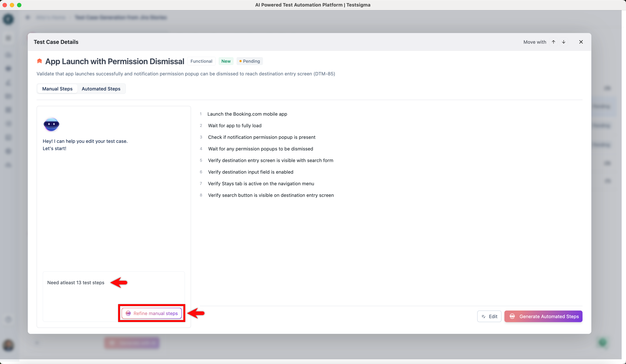Close the Test Case Details dialog

[581, 42]
